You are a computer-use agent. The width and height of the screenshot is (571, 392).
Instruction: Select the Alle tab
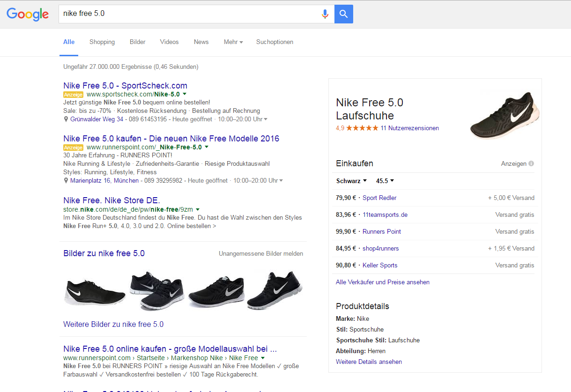[69, 42]
